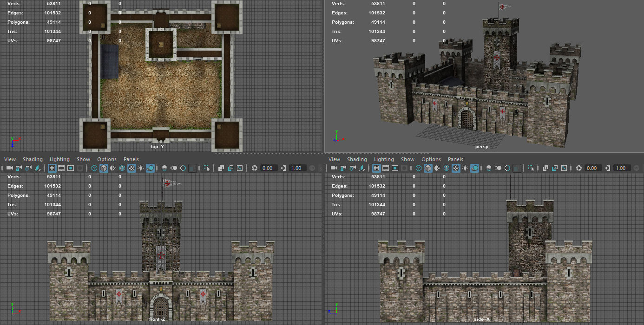Click Gamma icon in front panel toolbar

tap(283, 168)
